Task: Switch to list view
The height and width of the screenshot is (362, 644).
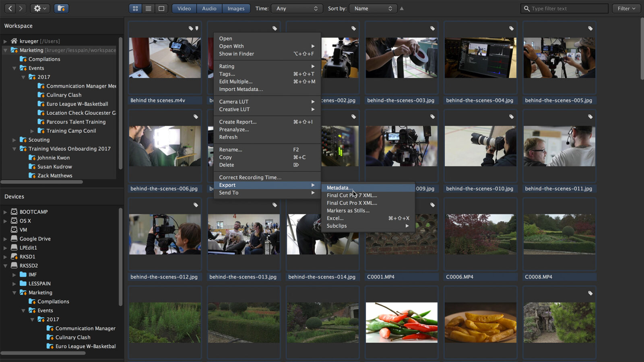Action: (148, 8)
